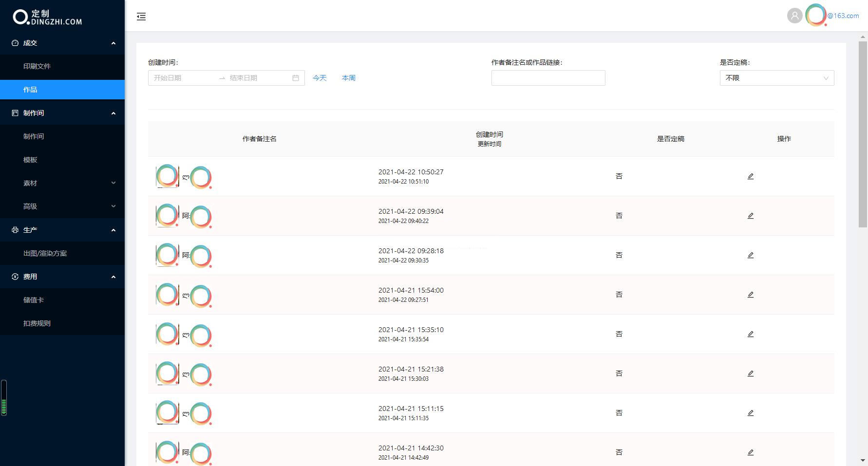Click the 今天 quick filter link

tap(320, 78)
